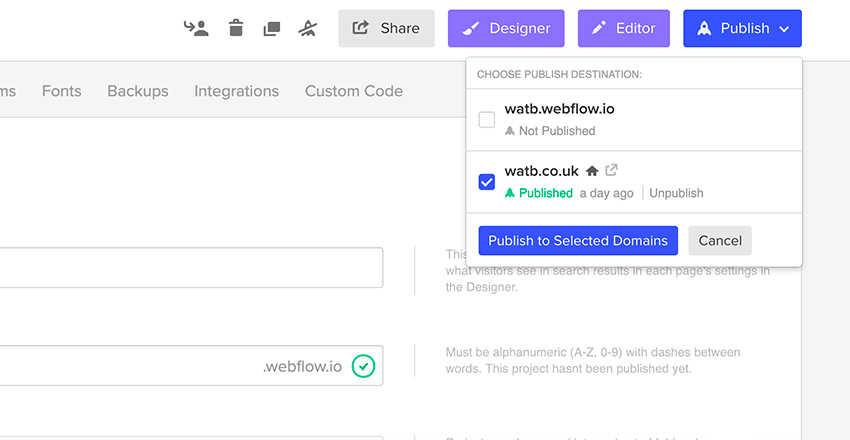
Task: Click the Not Published status text
Action: coord(557,131)
